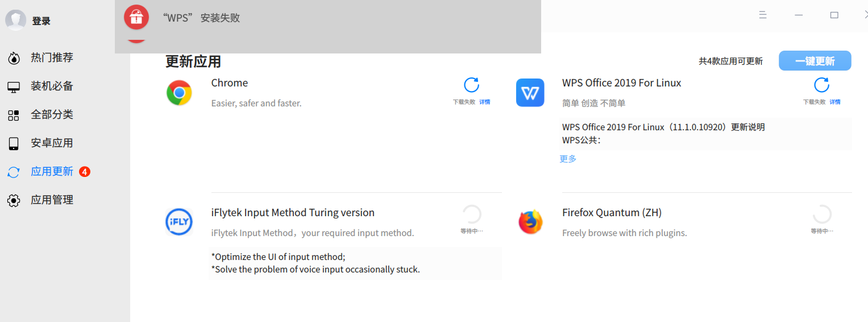Open 详情 link for Chrome failure

click(484, 102)
